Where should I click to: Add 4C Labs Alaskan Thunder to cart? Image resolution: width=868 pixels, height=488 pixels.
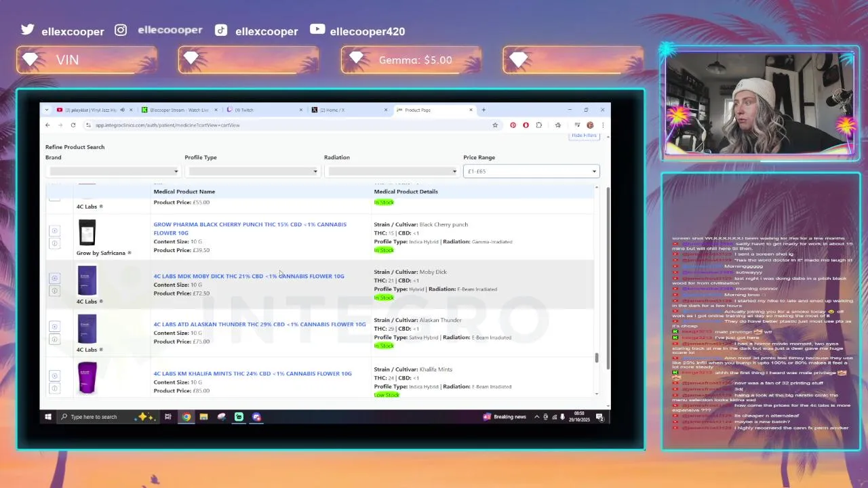[x=55, y=327]
